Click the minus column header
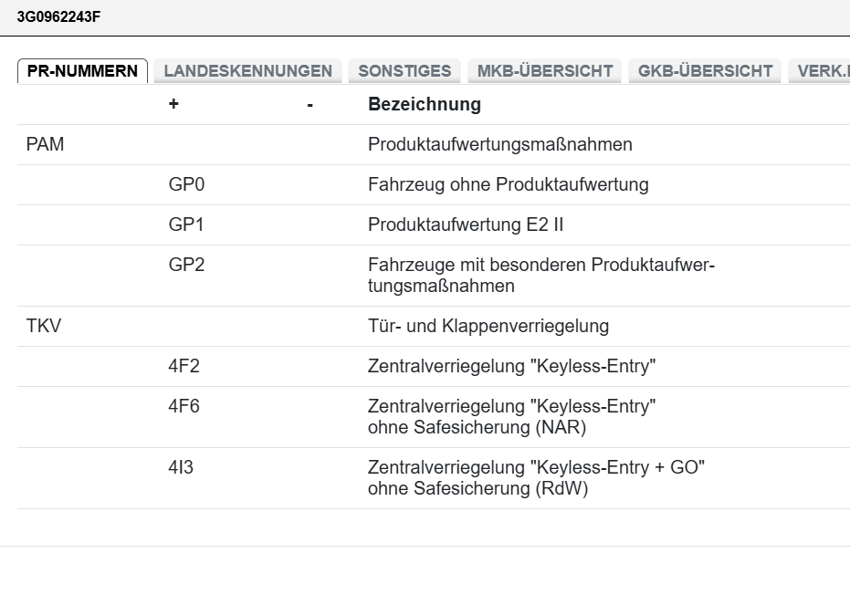This screenshot has width=850, height=616. [x=310, y=104]
